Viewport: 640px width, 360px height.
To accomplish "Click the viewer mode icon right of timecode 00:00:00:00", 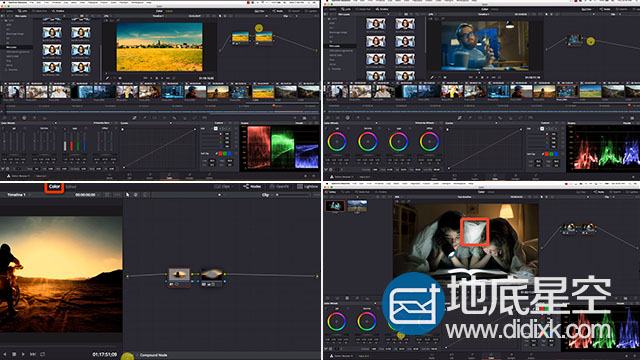I will click(x=107, y=195).
